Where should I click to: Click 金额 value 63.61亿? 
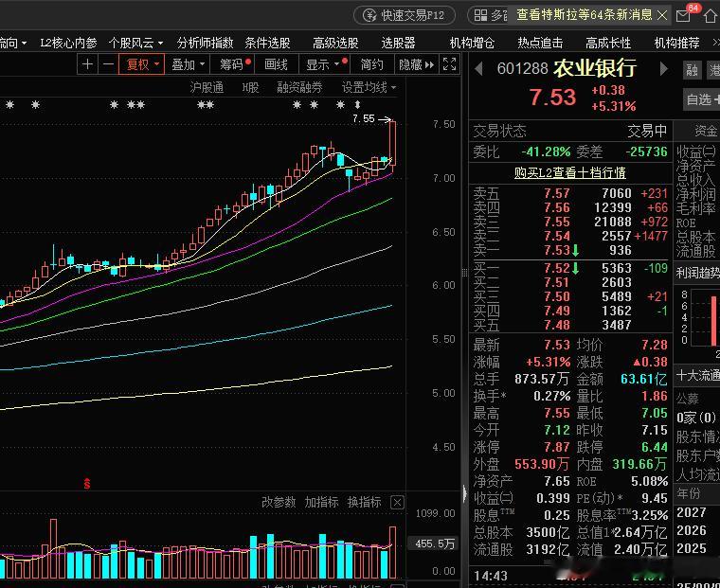click(644, 379)
